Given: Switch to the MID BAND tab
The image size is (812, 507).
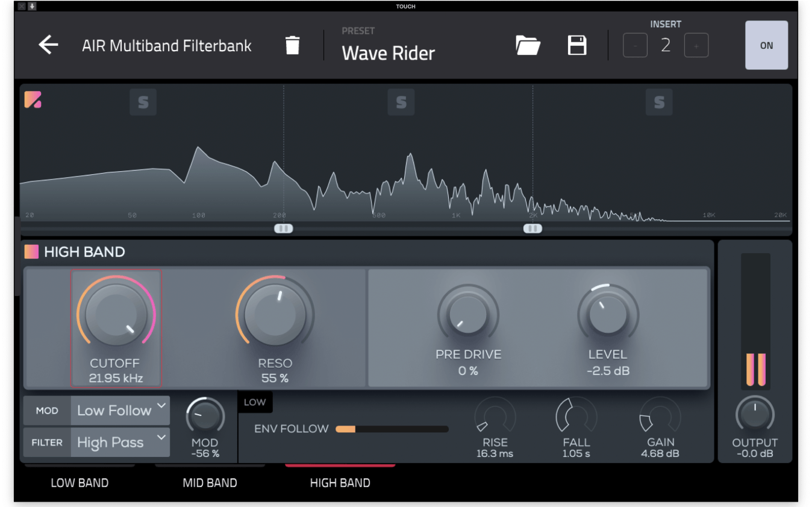Looking at the screenshot, I should (210, 482).
